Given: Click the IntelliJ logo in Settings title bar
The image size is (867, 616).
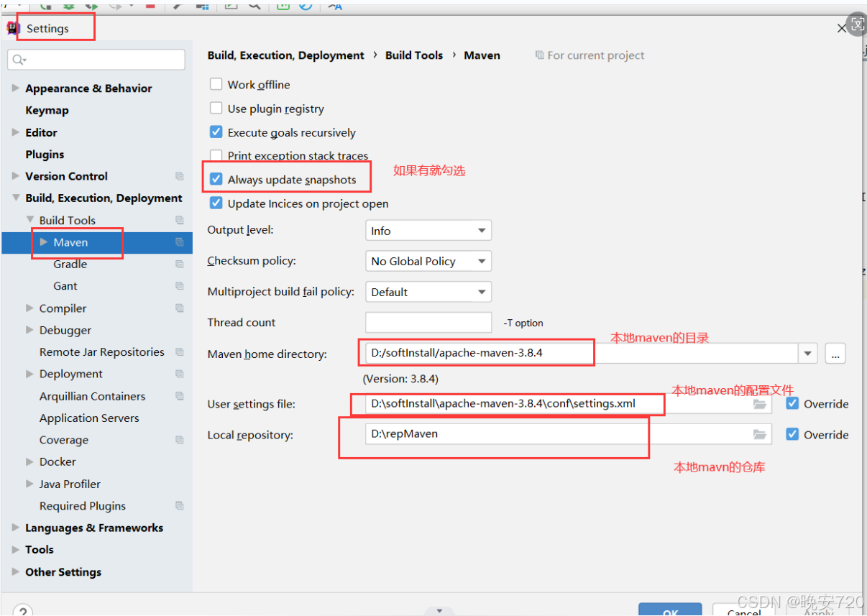Looking at the screenshot, I should coord(13,29).
